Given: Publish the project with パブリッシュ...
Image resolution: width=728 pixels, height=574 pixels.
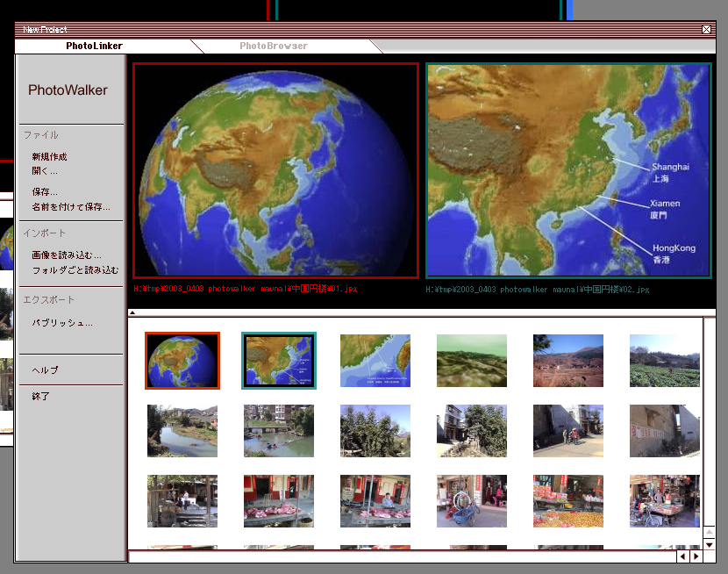Looking at the screenshot, I should (62, 323).
